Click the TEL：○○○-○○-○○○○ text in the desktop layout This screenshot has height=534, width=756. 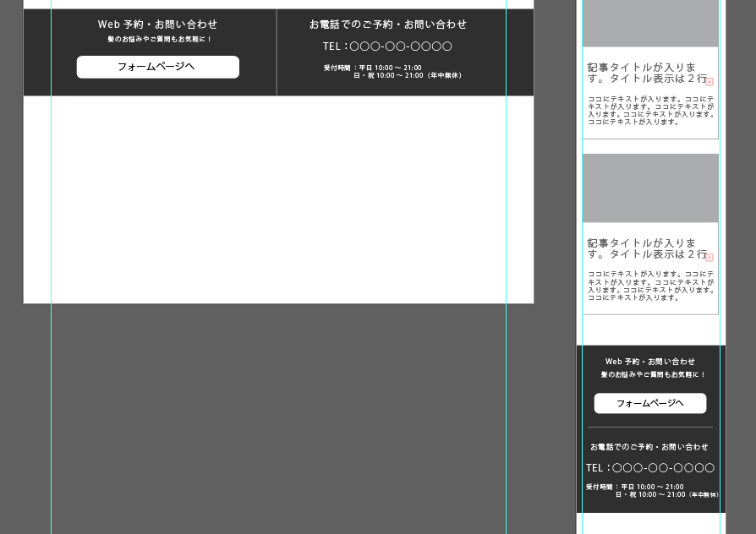[387, 46]
